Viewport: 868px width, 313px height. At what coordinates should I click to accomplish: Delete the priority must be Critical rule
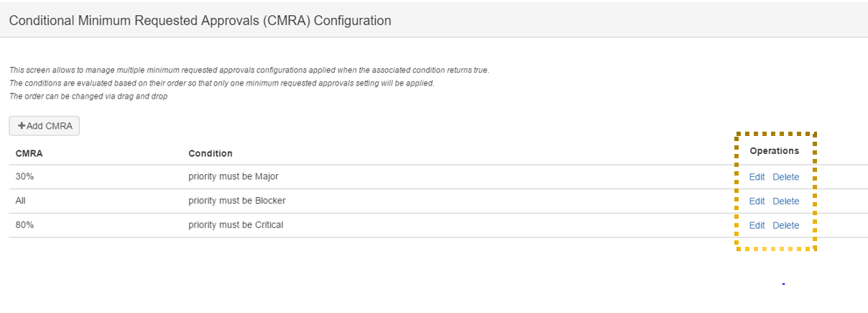point(785,225)
